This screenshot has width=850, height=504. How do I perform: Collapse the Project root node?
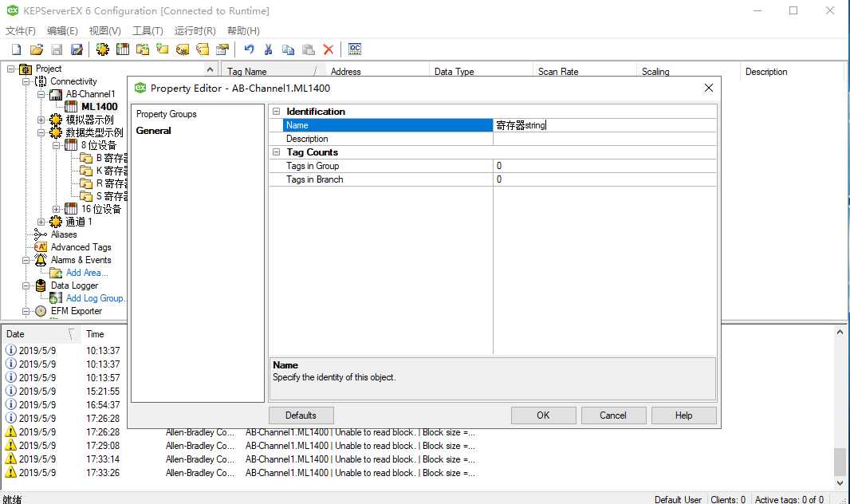[x=10, y=69]
